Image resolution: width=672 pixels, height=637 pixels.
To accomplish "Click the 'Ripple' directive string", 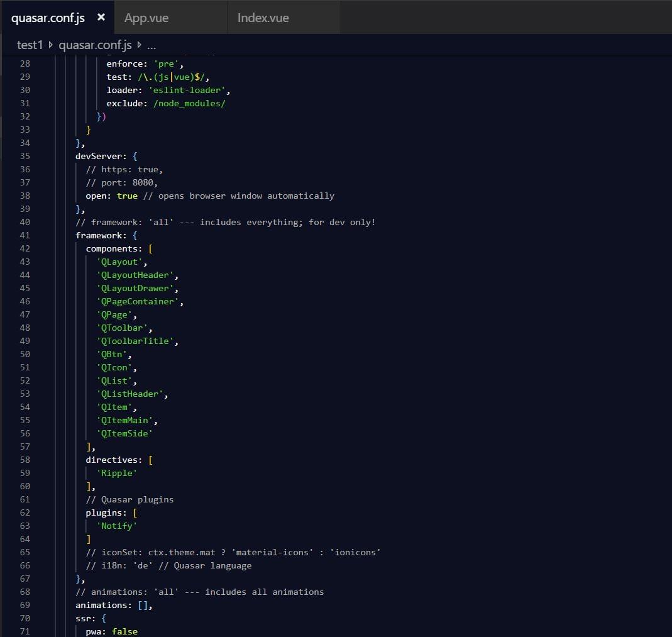I will pos(116,473).
